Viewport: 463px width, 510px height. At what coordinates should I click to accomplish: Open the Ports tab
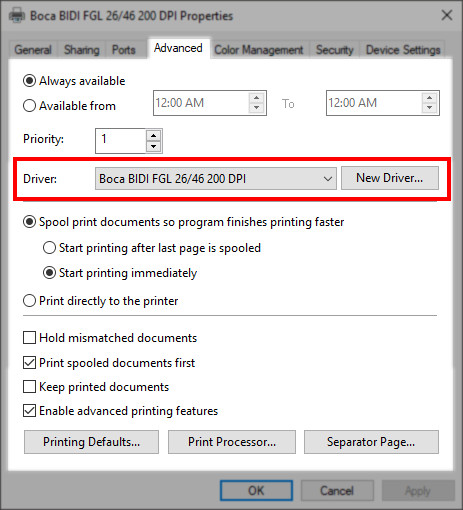click(124, 50)
